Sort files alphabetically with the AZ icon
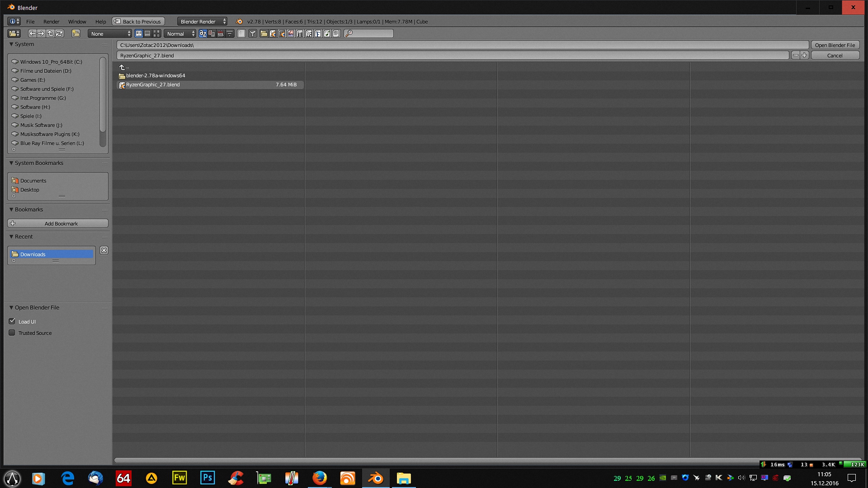Image resolution: width=868 pixels, height=488 pixels. [203, 33]
